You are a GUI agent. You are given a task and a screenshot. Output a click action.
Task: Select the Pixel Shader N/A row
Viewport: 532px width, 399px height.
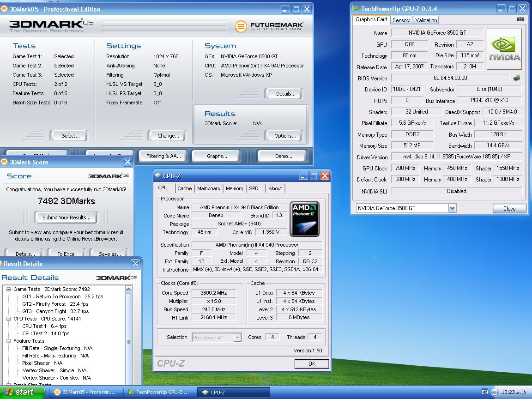42,363
